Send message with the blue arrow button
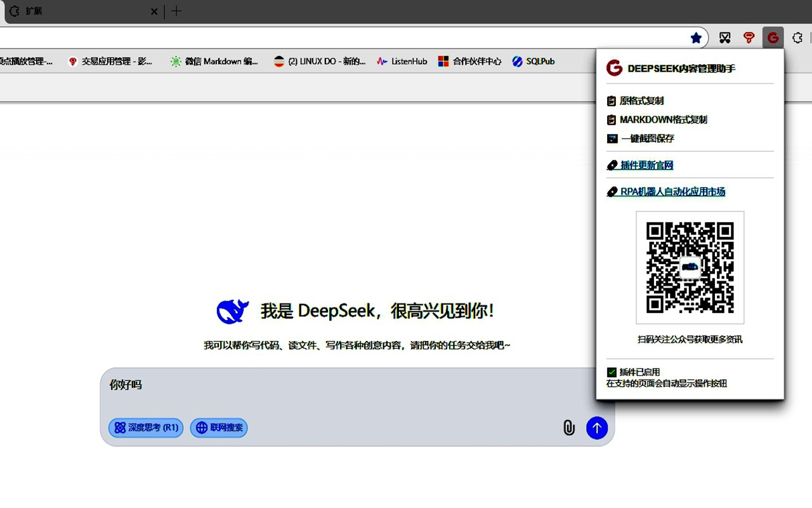Viewport: 812px width, 508px height. tap(596, 428)
